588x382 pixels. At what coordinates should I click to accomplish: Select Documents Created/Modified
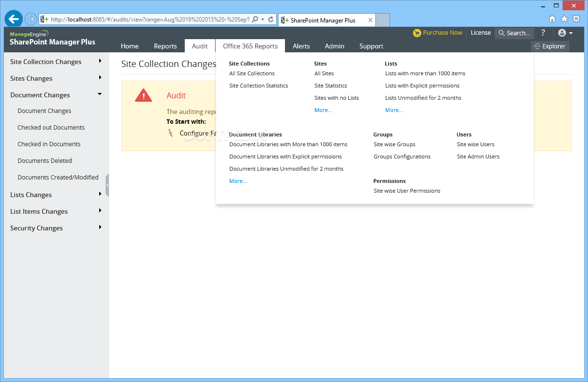[58, 178]
